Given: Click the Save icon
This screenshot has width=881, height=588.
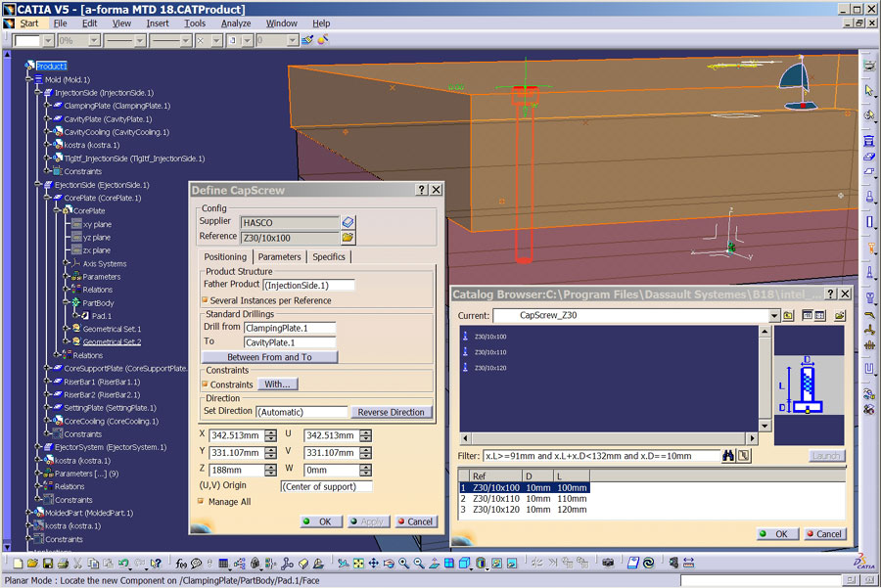Looking at the screenshot, I should click(x=48, y=564).
